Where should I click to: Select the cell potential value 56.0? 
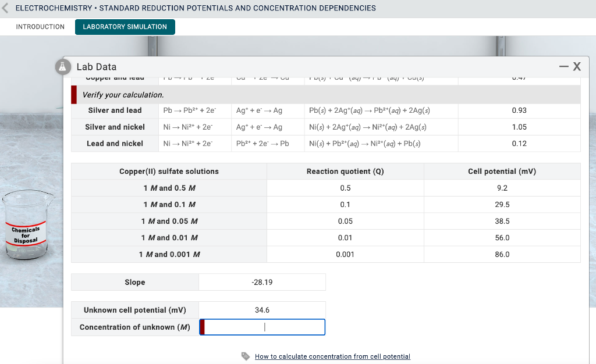502,238
